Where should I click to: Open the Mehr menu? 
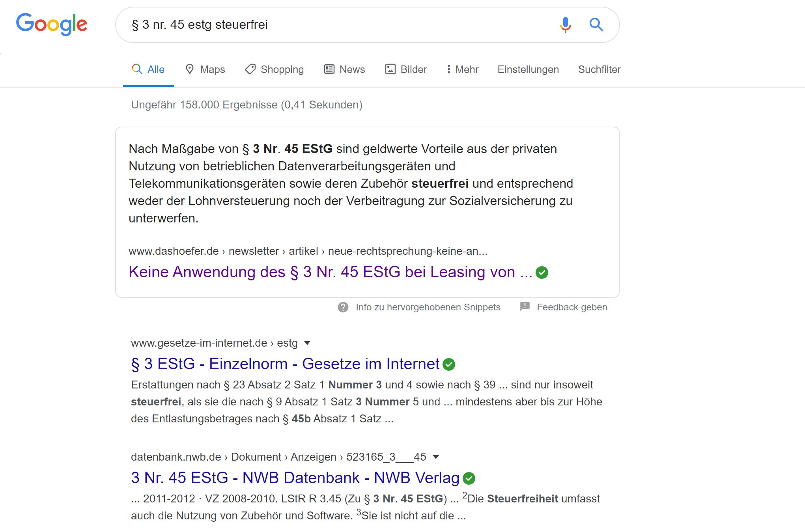[462, 69]
